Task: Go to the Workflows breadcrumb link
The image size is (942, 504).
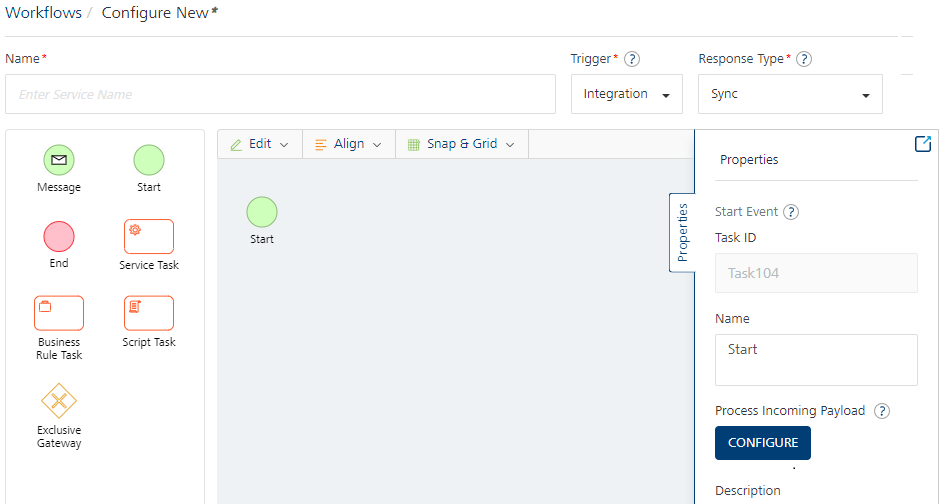Action: (x=43, y=13)
